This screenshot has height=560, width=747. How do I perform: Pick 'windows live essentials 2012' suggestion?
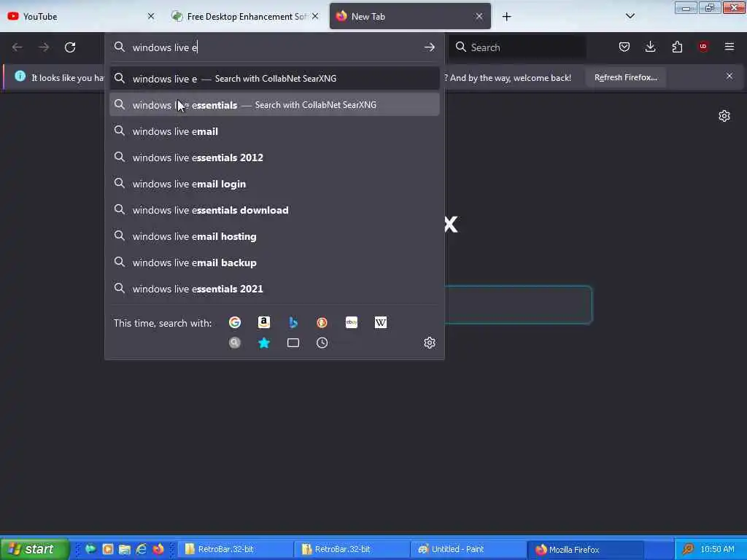pyautogui.click(x=274, y=157)
